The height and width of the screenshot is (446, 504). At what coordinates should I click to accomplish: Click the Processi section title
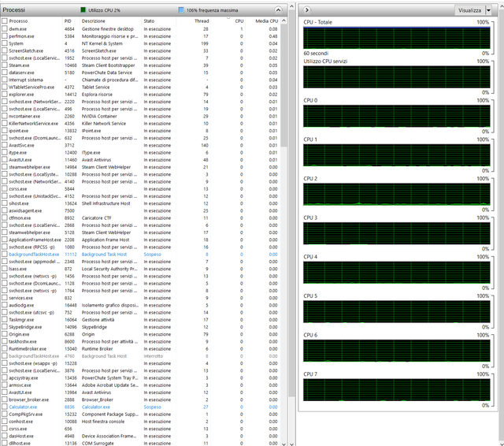point(14,10)
